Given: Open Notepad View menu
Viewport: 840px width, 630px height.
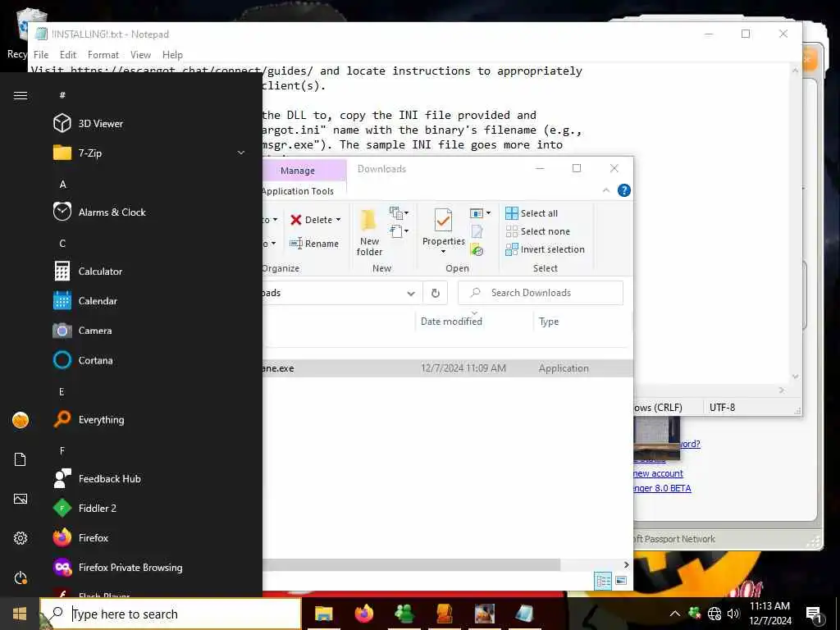Looking at the screenshot, I should pyautogui.click(x=140, y=55).
